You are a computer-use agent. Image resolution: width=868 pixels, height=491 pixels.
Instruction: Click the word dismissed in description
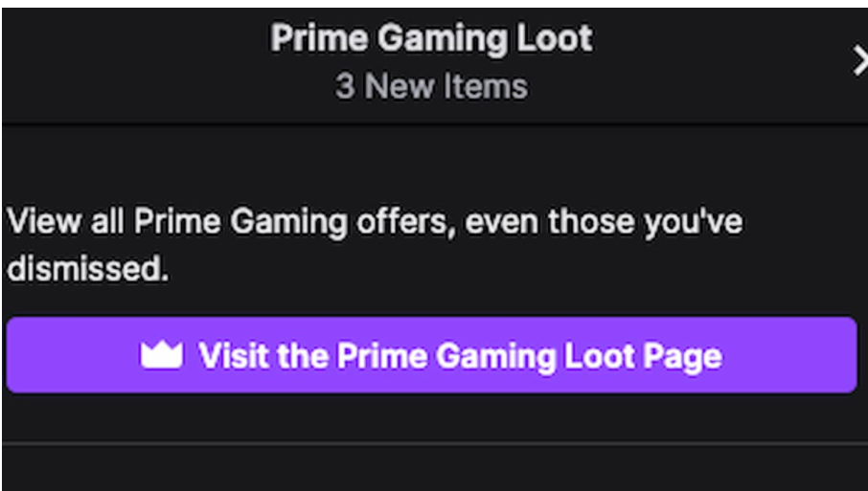click(87, 269)
